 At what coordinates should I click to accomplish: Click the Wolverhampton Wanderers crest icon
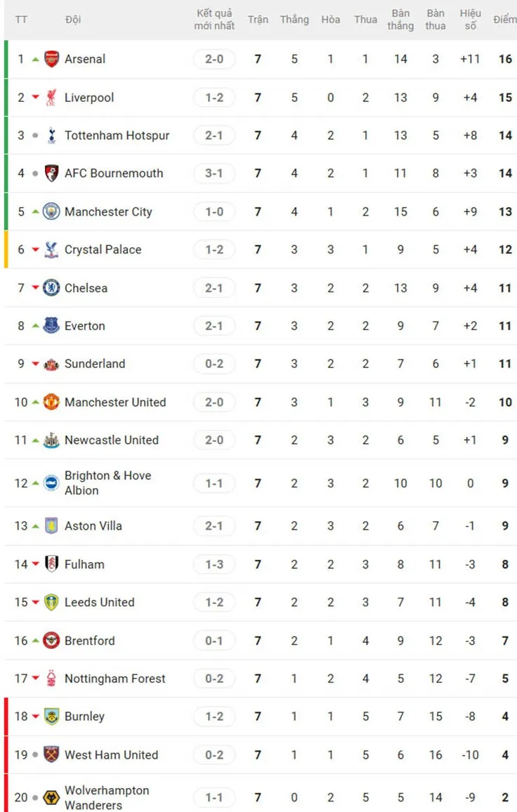click(51, 797)
